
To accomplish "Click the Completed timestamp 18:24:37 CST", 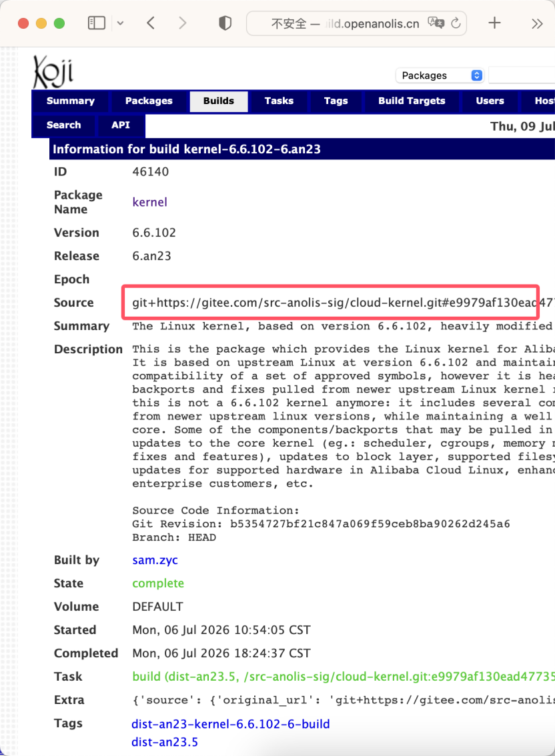I will click(x=221, y=653).
